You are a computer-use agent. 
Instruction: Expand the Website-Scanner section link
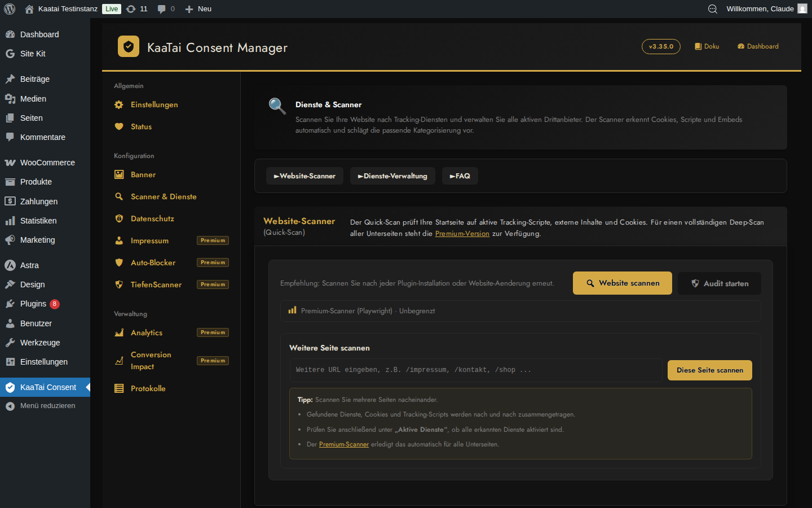click(304, 176)
